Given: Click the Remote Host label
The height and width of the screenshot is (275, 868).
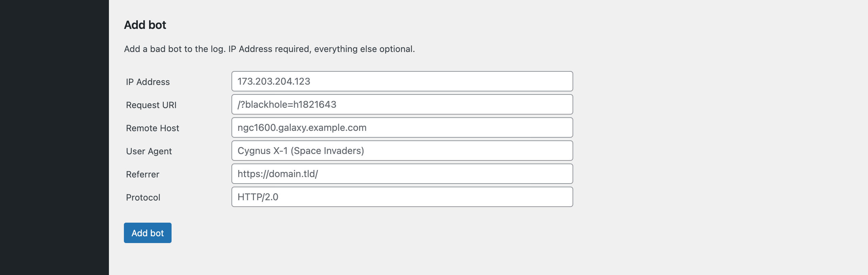Looking at the screenshot, I should (x=152, y=128).
